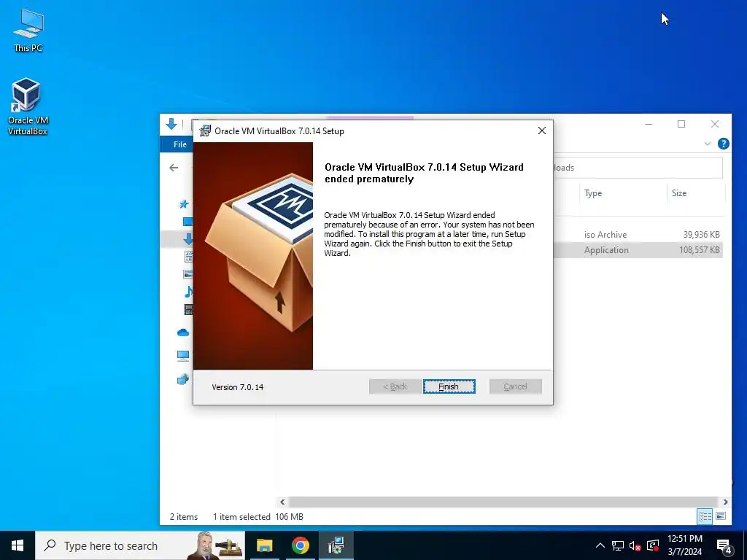Select Music note icon in Explorer sidebar
This screenshot has width=747, height=560.
coord(189,291)
